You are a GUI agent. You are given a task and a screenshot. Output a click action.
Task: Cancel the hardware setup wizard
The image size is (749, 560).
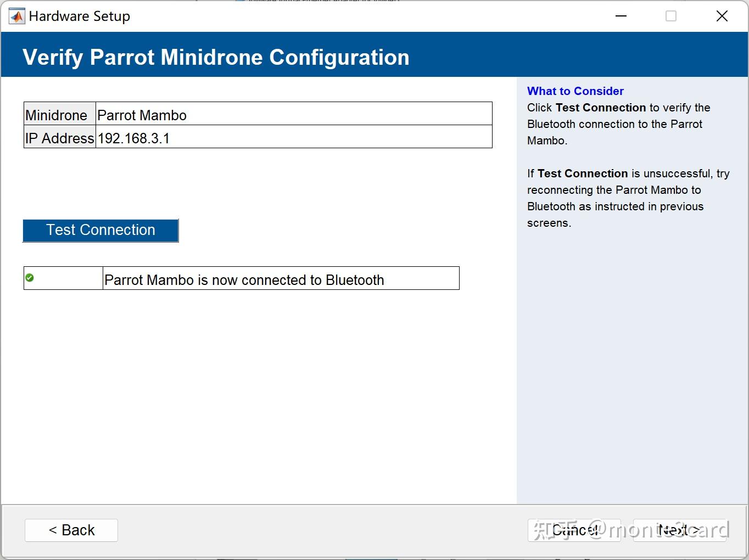tap(574, 530)
